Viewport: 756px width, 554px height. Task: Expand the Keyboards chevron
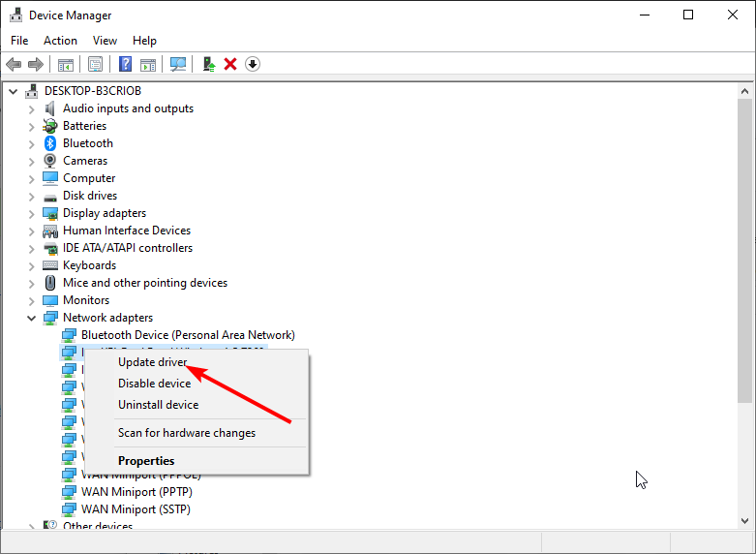click(x=32, y=266)
